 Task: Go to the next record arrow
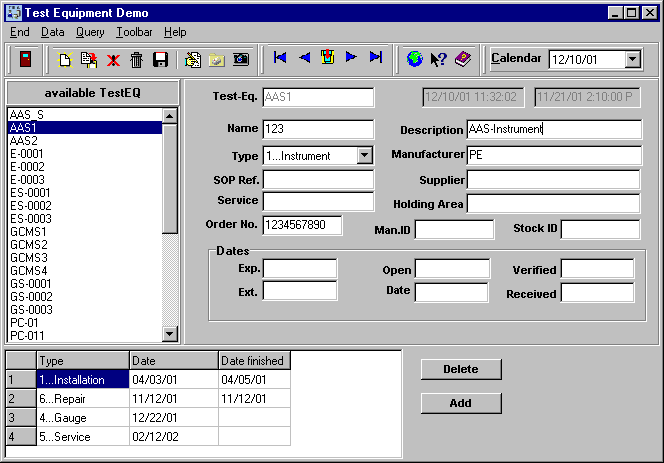tap(351, 57)
